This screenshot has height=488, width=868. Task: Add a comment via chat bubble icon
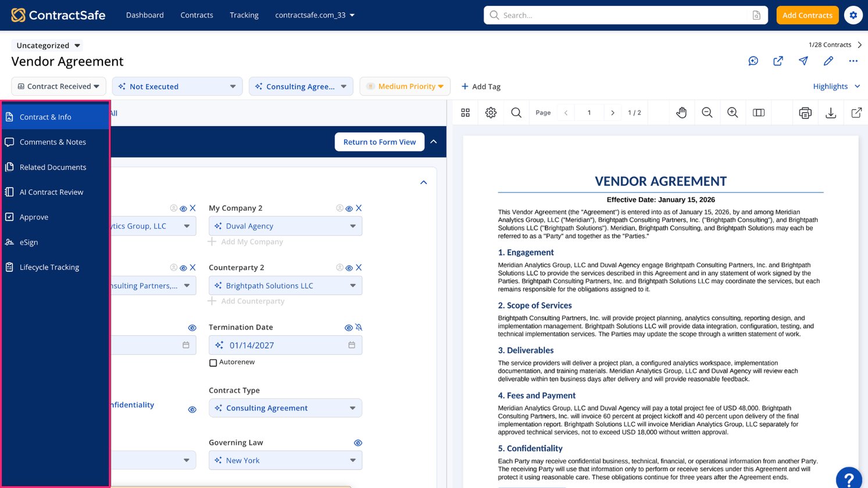753,61
